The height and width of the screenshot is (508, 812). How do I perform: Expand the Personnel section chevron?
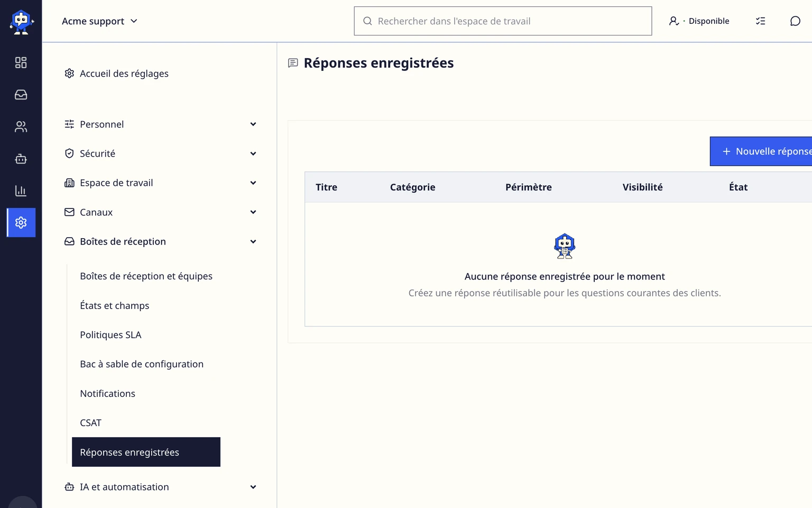coord(253,124)
